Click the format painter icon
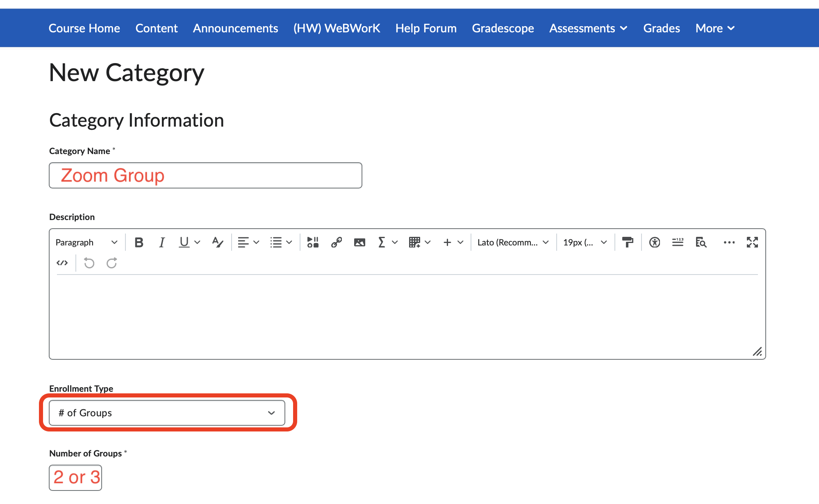 628,243
